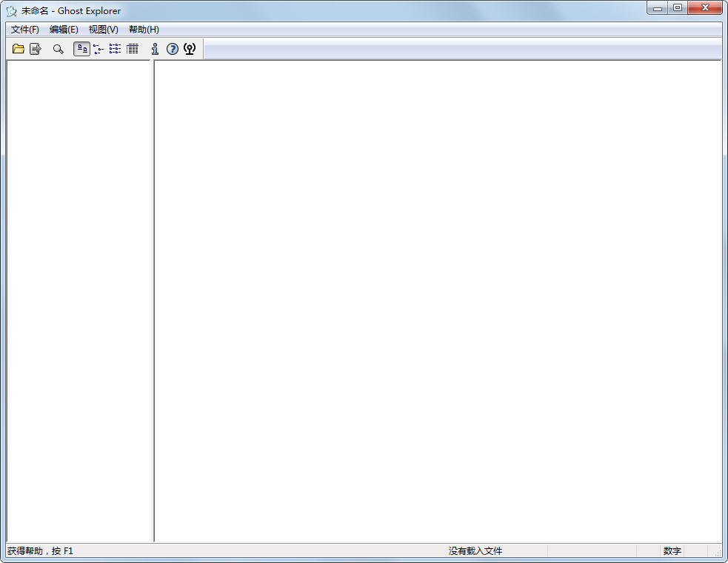Switch to list view layout
This screenshot has width=728, height=563.
(x=115, y=49)
